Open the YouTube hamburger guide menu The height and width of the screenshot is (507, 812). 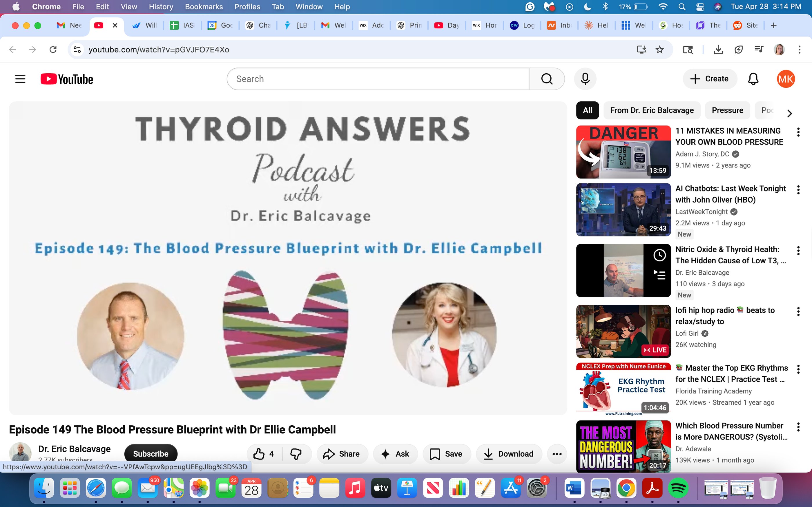(x=20, y=79)
